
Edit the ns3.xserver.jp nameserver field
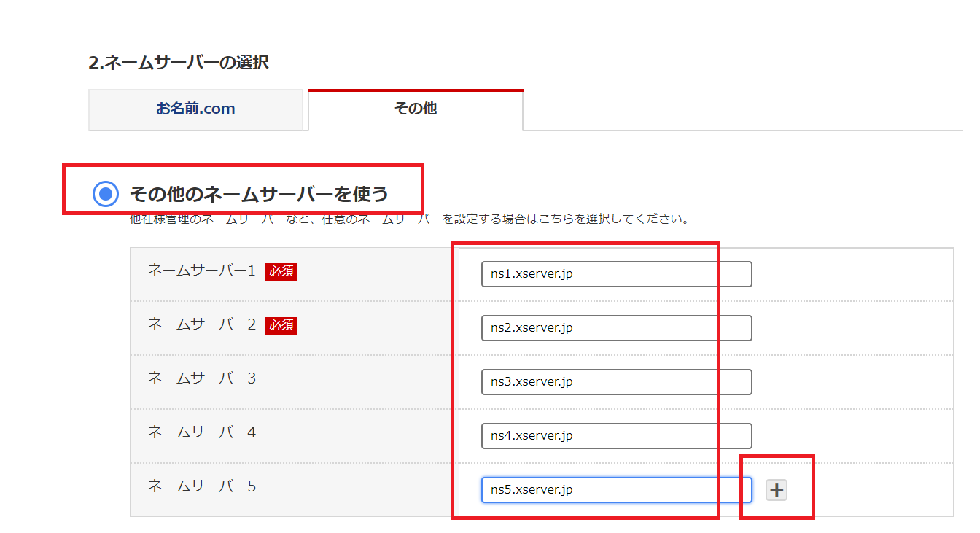616,382
